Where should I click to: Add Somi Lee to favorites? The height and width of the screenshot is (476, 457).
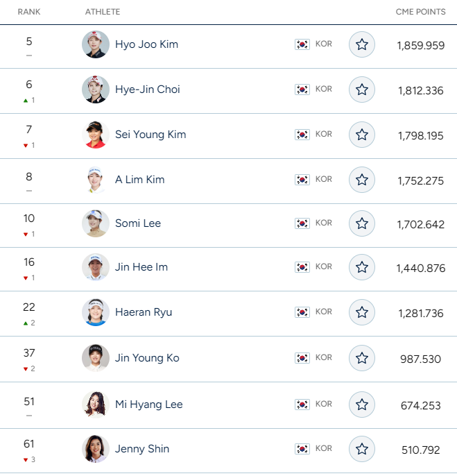coord(361,223)
